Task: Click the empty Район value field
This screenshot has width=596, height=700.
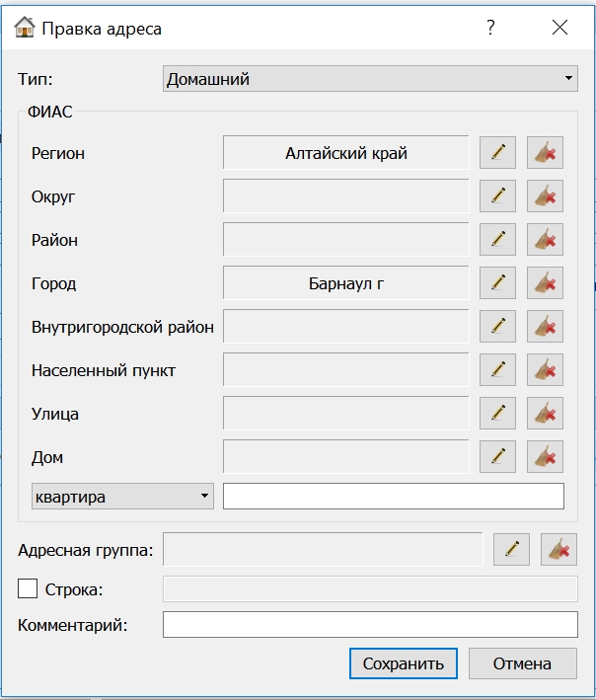Action: click(x=346, y=239)
